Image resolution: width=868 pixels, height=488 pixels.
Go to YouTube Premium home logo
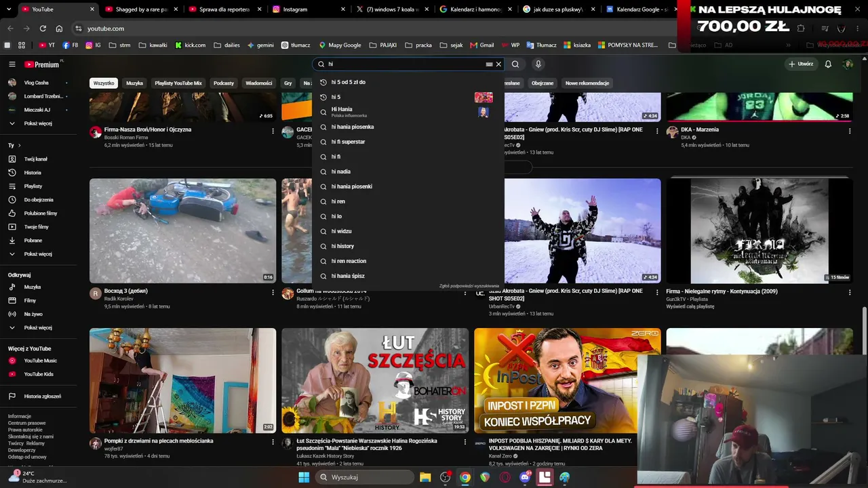(42, 64)
